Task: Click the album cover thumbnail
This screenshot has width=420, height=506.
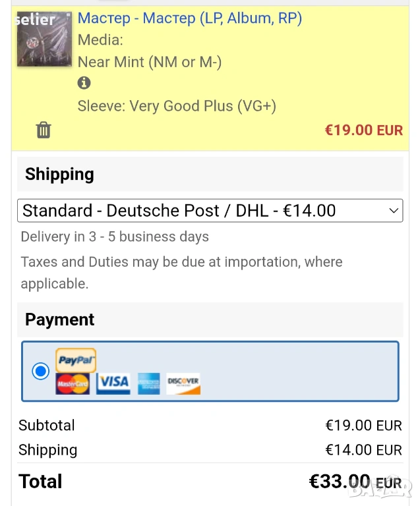Action: [44, 38]
